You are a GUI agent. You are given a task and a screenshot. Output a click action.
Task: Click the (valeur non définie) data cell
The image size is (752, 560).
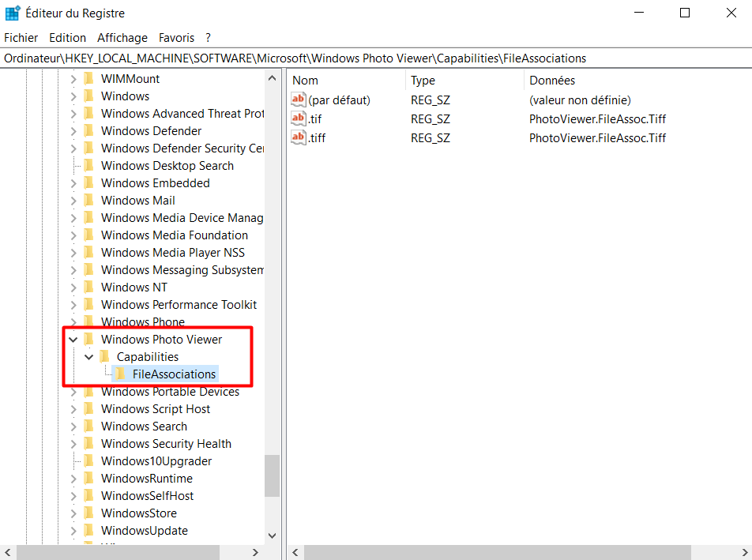[580, 100]
